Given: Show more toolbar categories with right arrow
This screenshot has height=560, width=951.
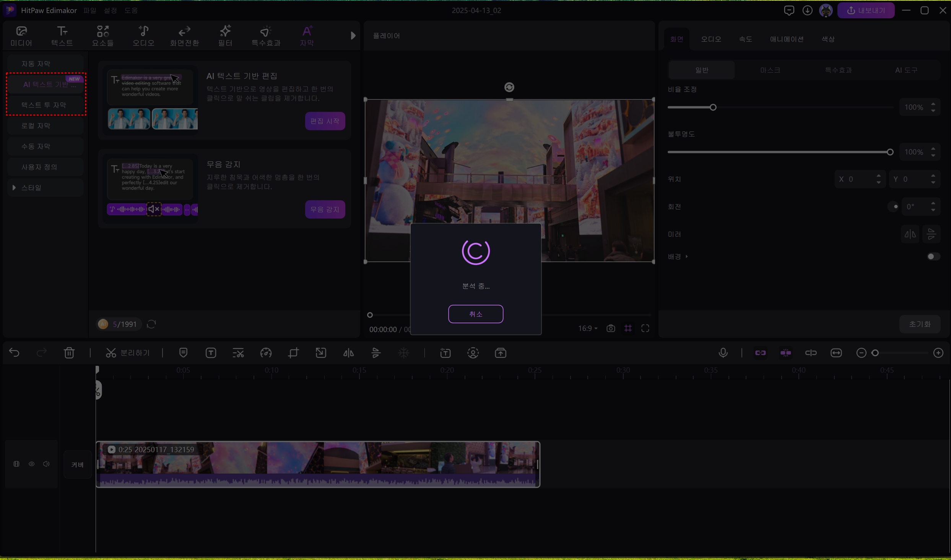Looking at the screenshot, I should (x=353, y=36).
